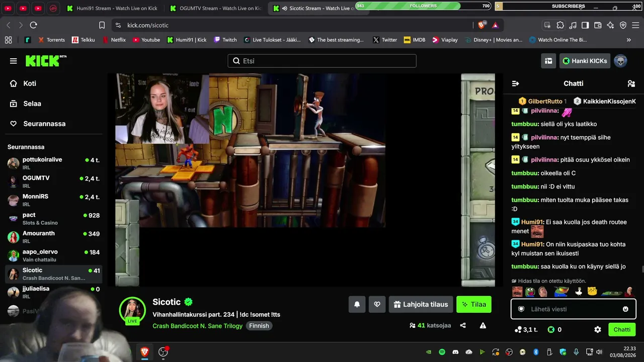Open the emoji picker in chat input
Image resolution: width=644 pixels, height=362 pixels.
click(625, 309)
